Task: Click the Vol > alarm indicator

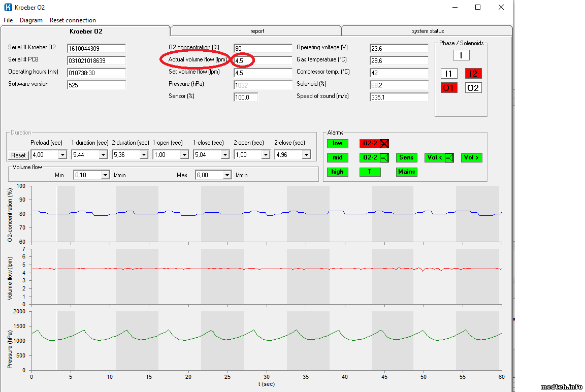Action: click(x=471, y=158)
